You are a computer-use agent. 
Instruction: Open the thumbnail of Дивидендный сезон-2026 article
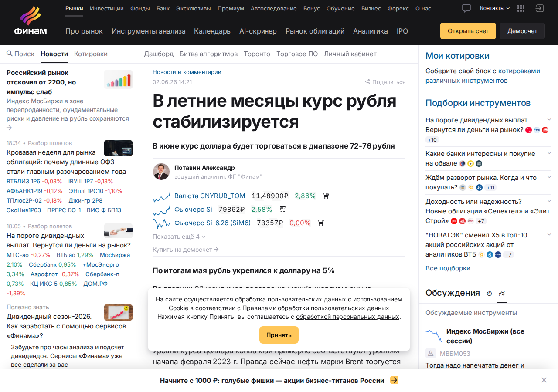point(118,312)
